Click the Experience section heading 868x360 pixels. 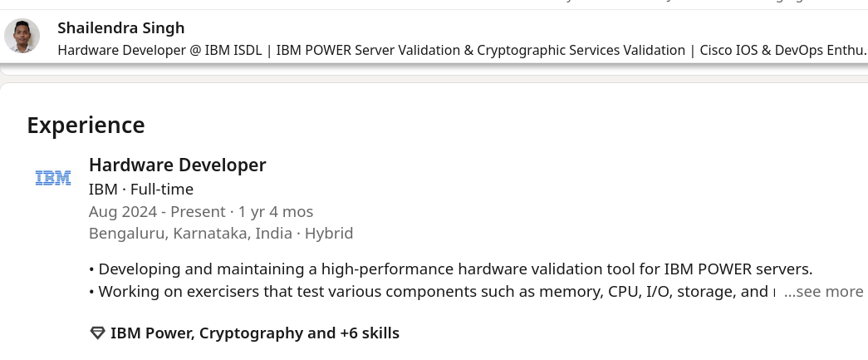pyautogui.click(x=86, y=125)
